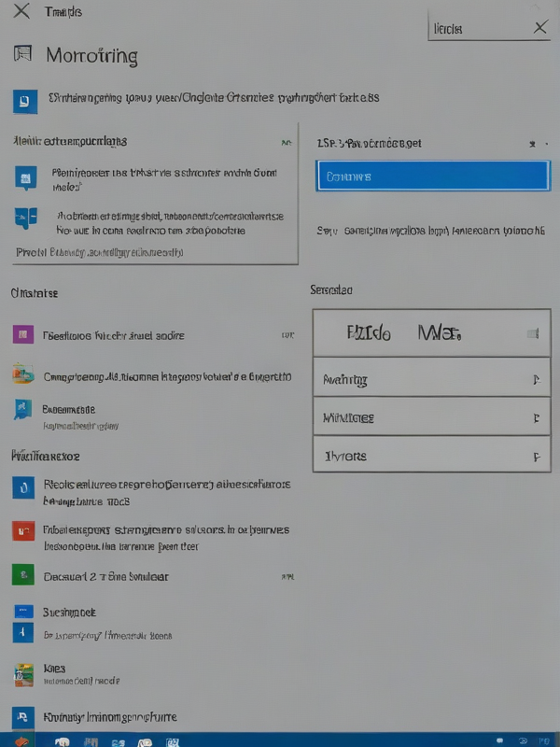The image size is (560, 747).
Task: Click inside the search field at the top right
Action: click(x=479, y=29)
